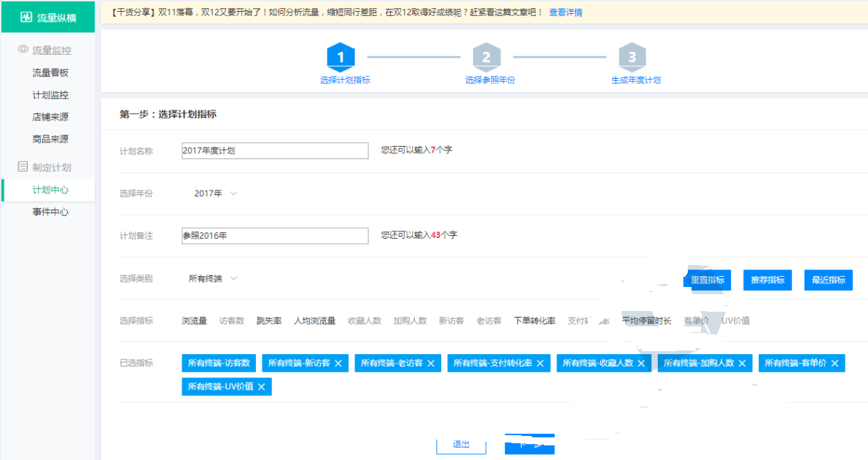Image resolution: width=868 pixels, height=460 pixels.
Task: Open 流量看板 in the sidebar
Action: tap(50, 73)
